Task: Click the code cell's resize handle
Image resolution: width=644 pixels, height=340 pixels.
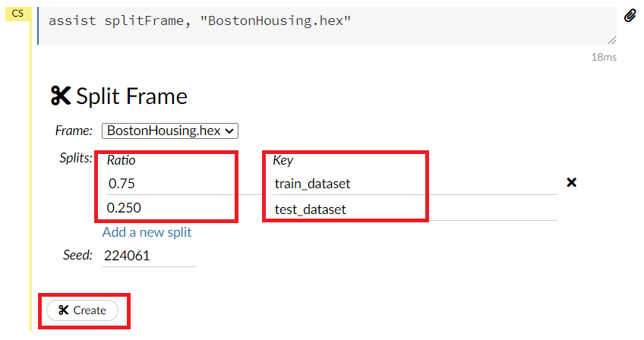Action: [612, 40]
